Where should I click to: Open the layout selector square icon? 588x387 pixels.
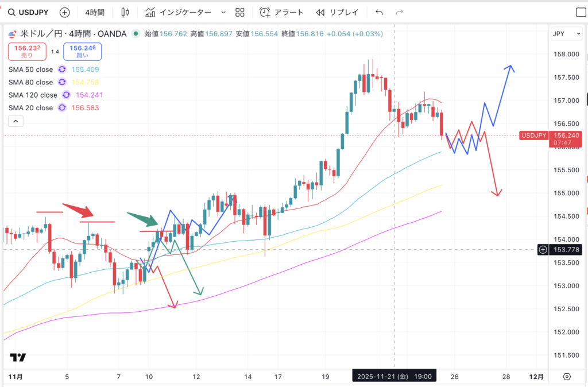(581, 12)
